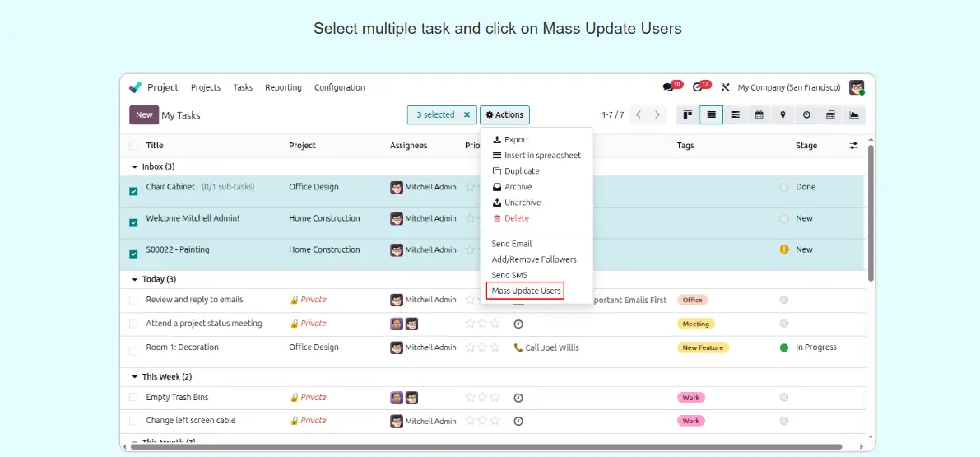
Task: Open the Actions dropdown
Action: pyautogui.click(x=504, y=115)
